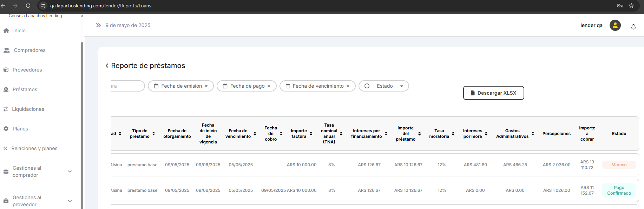Sort by Tasa moratoria column arrows
Image resolution: width=644 pixels, height=209 pixels.
[x=453, y=134]
